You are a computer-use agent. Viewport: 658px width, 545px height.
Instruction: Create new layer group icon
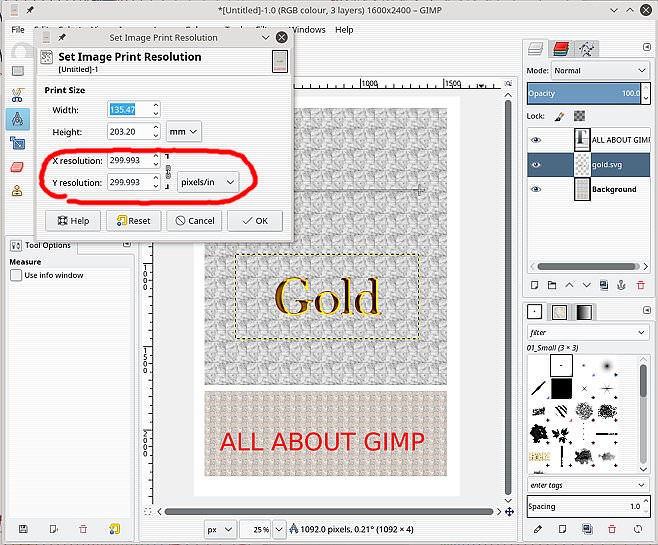[552, 286]
